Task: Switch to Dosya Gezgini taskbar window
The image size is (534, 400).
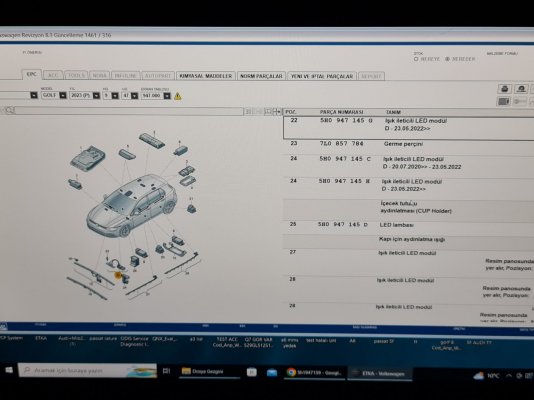Action: point(208,371)
